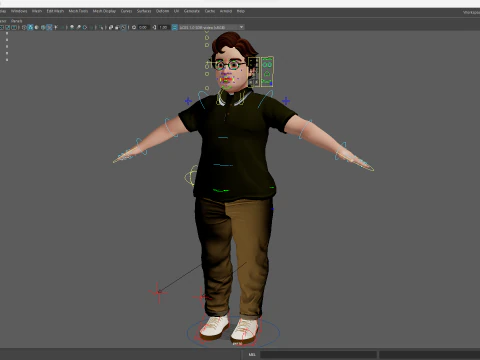Open the UV menu
Image resolution: width=480 pixels, height=360 pixels.
coord(176,11)
